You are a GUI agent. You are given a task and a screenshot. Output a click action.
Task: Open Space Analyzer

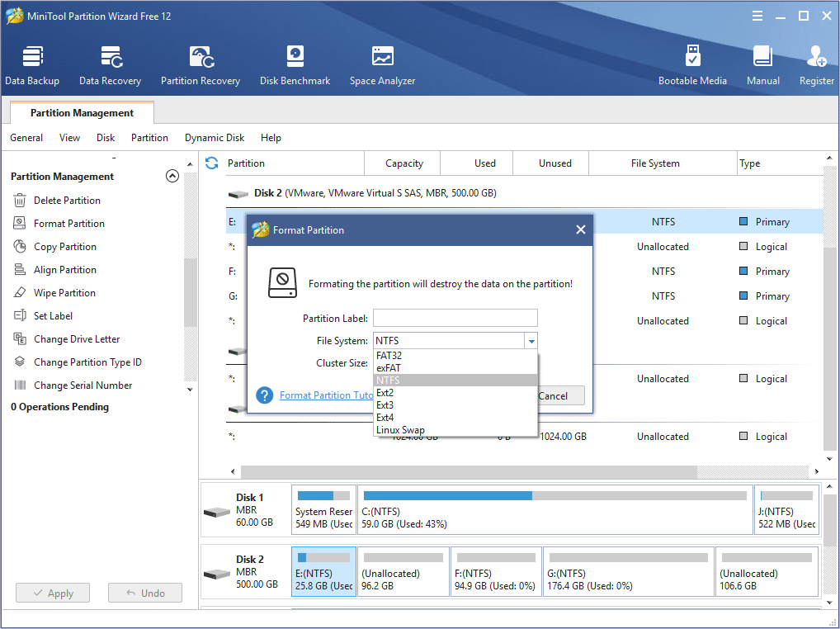(383, 65)
